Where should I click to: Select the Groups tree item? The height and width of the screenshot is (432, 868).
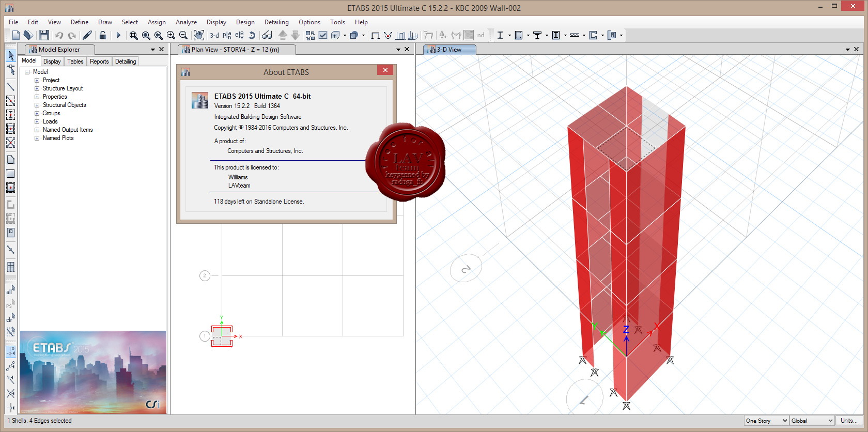51,113
